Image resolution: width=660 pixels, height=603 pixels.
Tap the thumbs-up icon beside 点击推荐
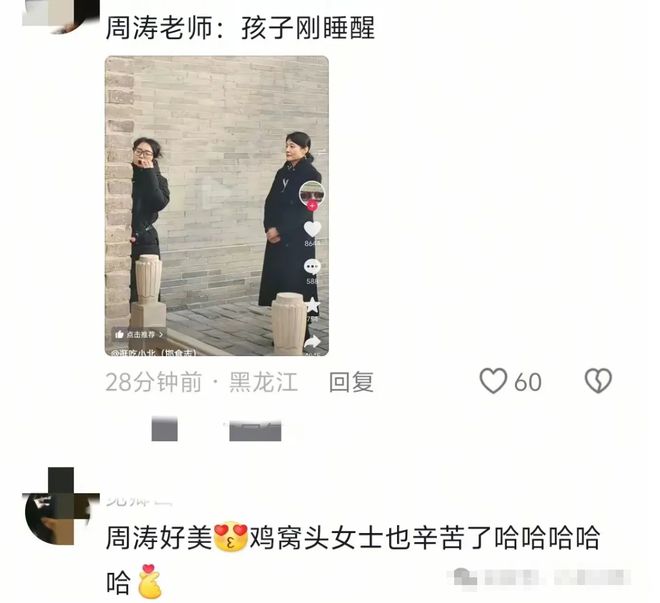pos(119,335)
